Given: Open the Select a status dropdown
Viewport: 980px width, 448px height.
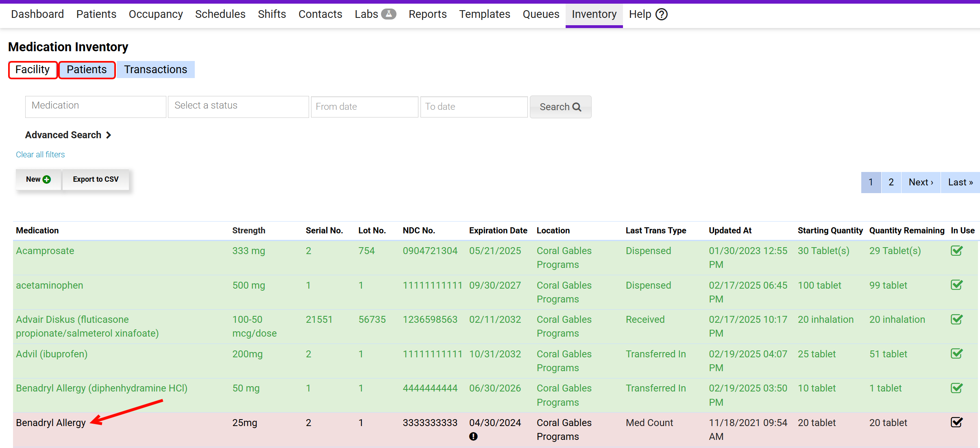Looking at the screenshot, I should pyautogui.click(x=238, y=106).
